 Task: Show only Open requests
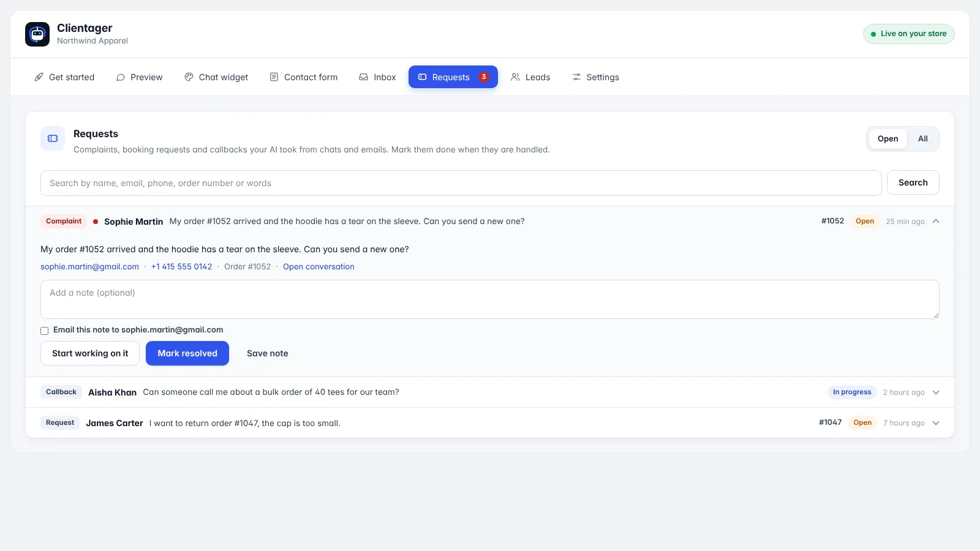click(888, 139)
